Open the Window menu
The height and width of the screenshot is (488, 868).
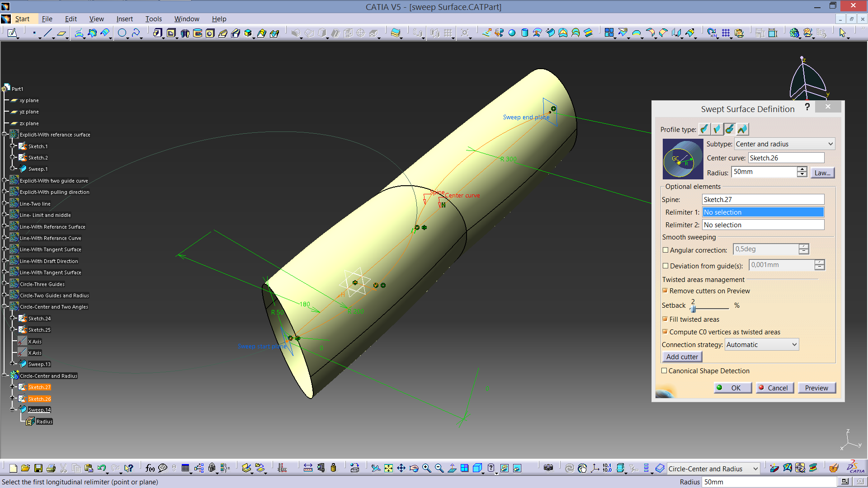(x=187, y=19)
